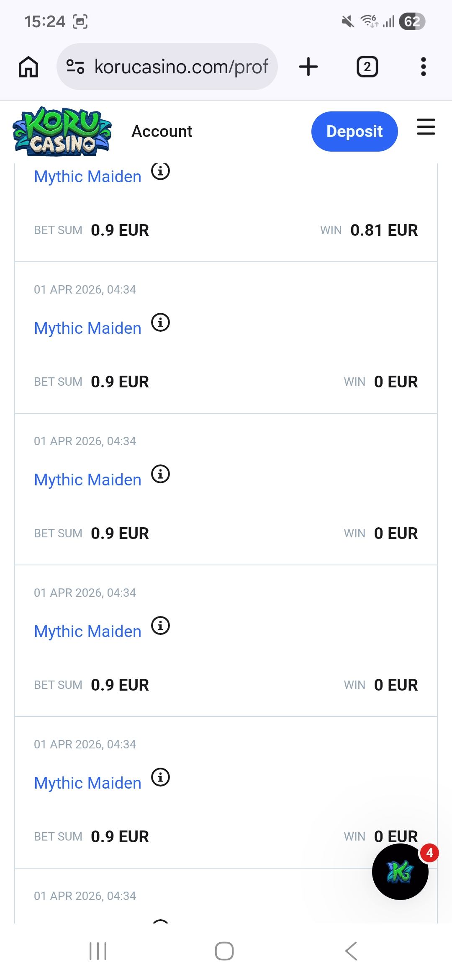The width and height of the screenshot is (452, 980).
Task: Open the tab switcher showing 2 tabs
Action: click(367, 67)
